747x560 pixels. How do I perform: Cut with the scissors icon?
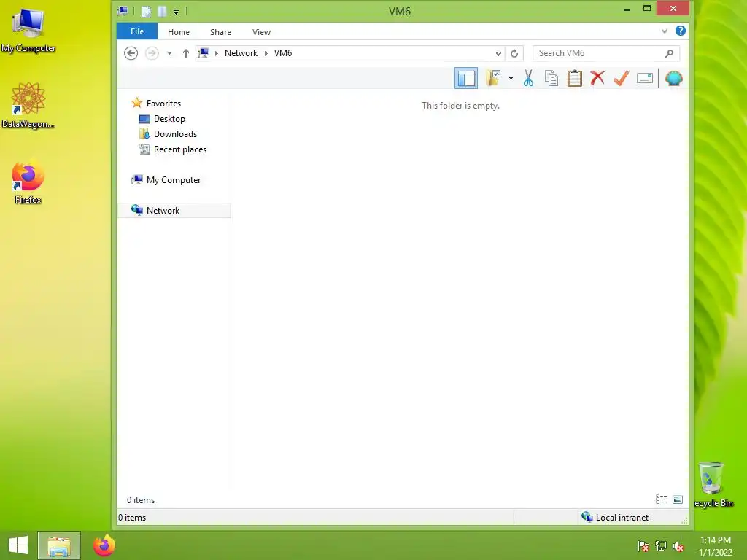528,78
